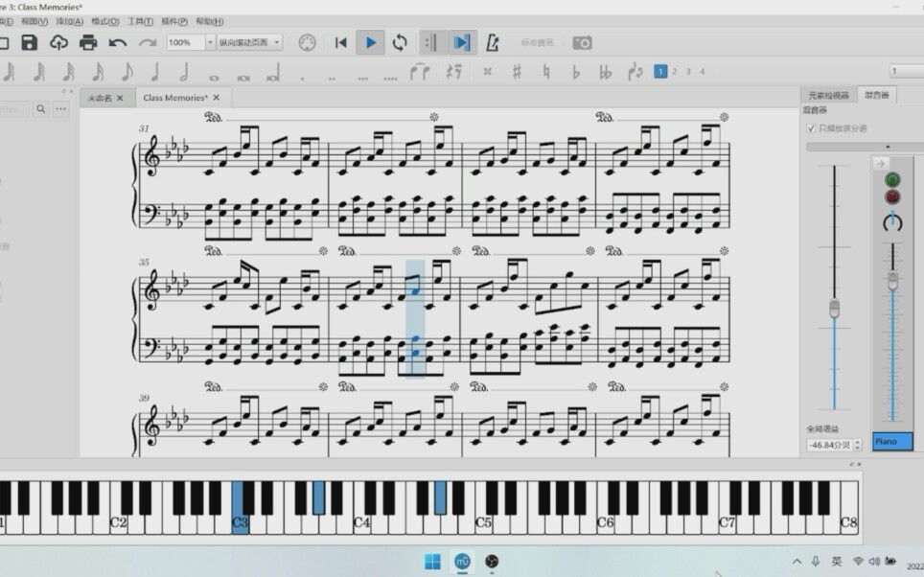Screen dimensions: 924x577
Task: Apply the sharp accidental
Action: click(517, 72)
